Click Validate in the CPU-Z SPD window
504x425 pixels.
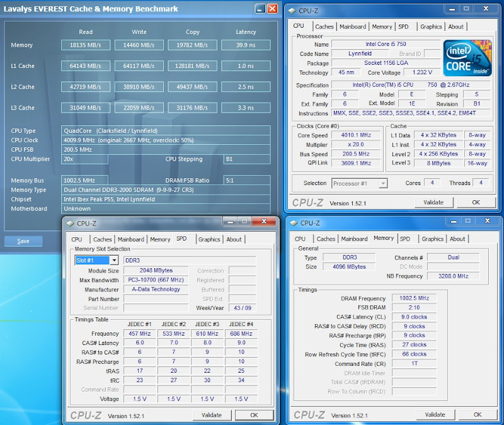(x=212, y=415)
